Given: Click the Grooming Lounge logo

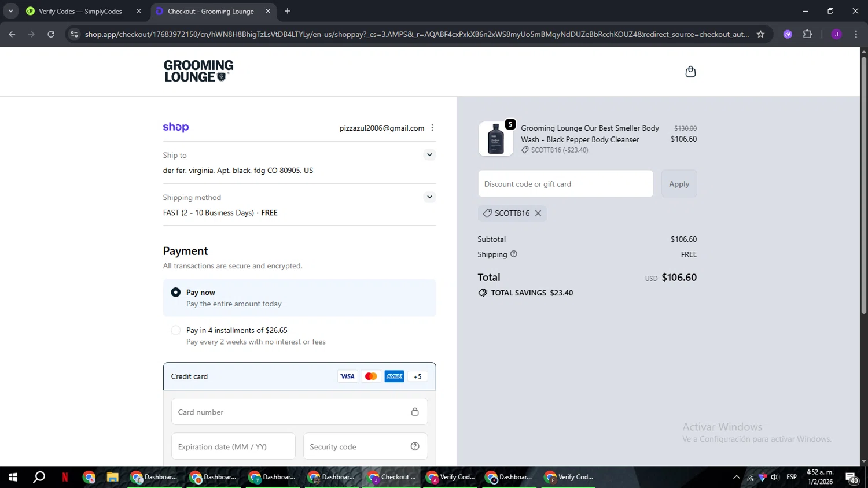Looking at the screenshot, I should point(198,71).
